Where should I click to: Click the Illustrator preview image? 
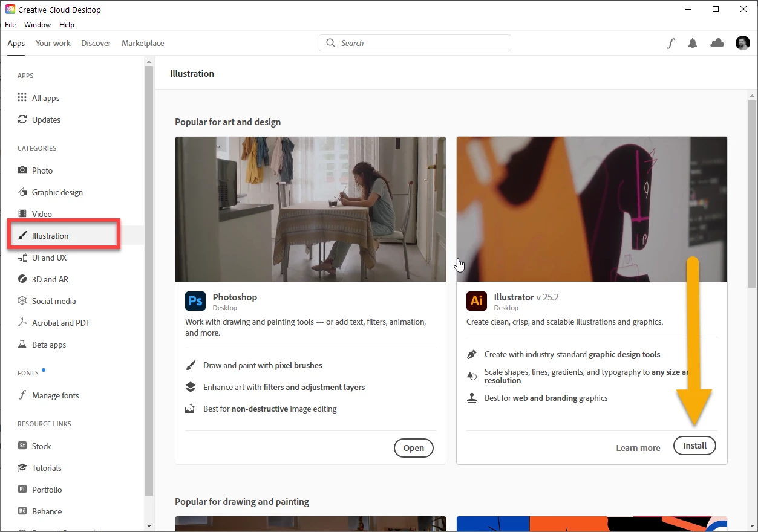(592, 209)
